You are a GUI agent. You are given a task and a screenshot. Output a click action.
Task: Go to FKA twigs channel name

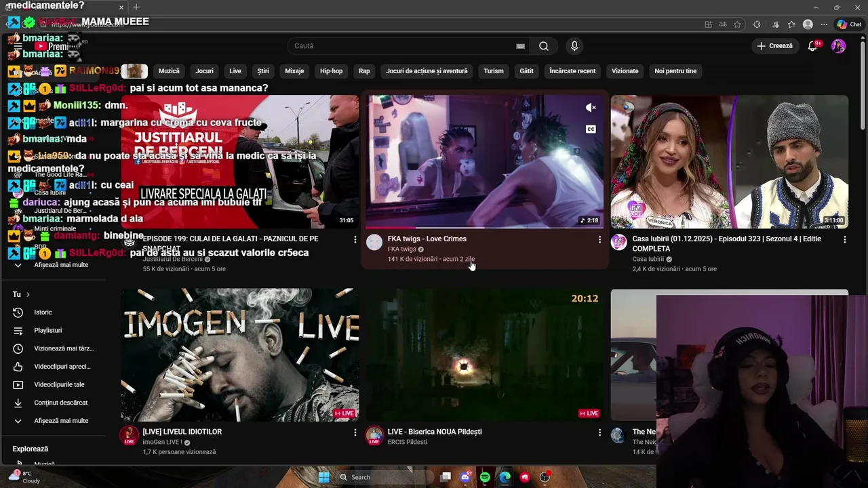pos(401,249)
